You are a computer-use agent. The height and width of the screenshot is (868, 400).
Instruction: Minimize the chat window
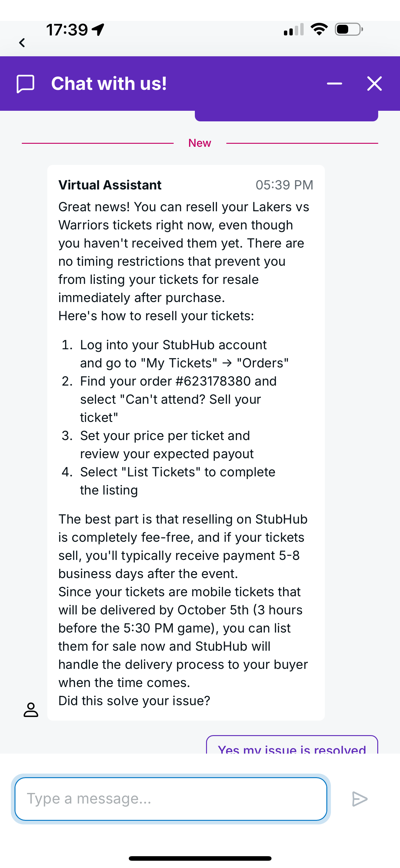click(x=334, y=84)
